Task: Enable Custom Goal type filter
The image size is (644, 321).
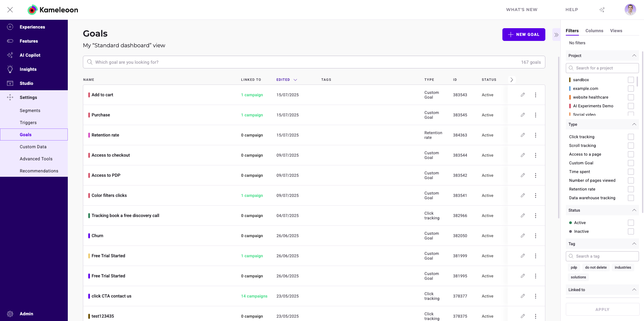Action: coord(631,163)
